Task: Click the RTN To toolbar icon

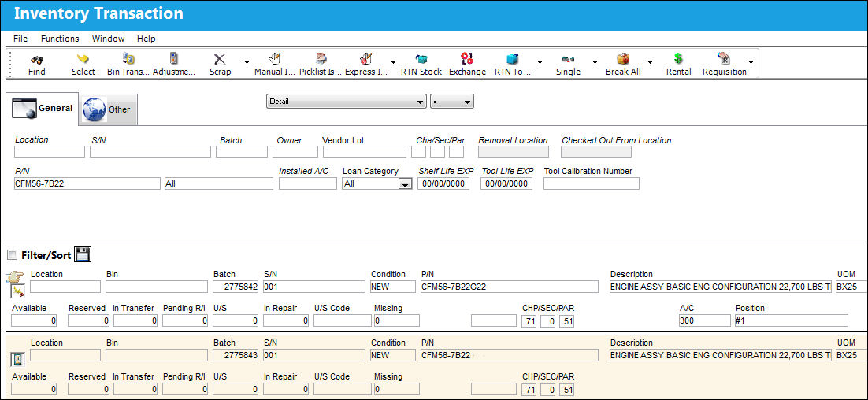Action: [513, 59]
